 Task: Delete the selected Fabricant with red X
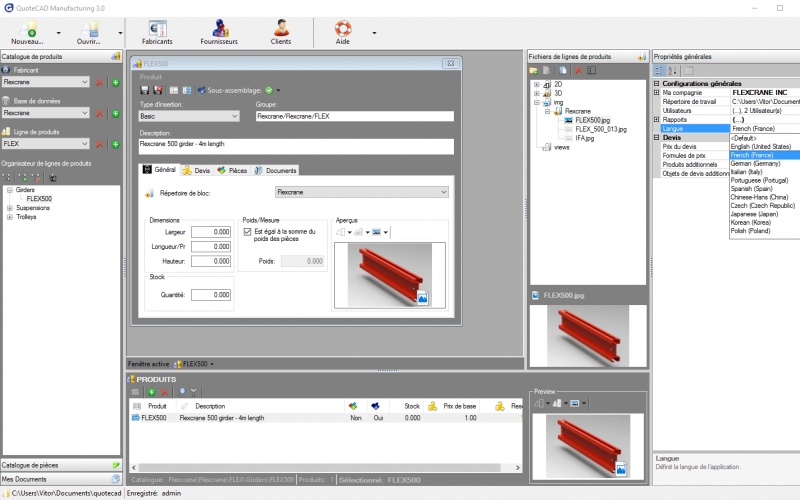[x=99, y=82]
